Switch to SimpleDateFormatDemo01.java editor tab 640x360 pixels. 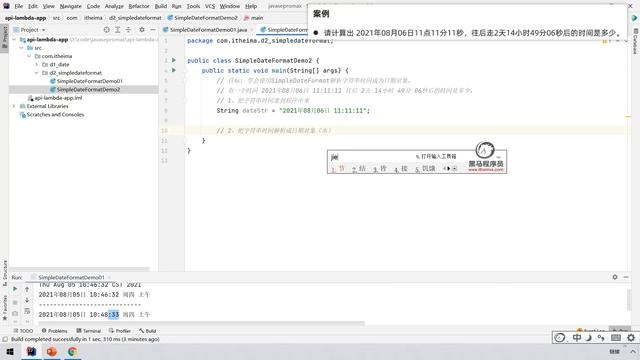point(208,30)
